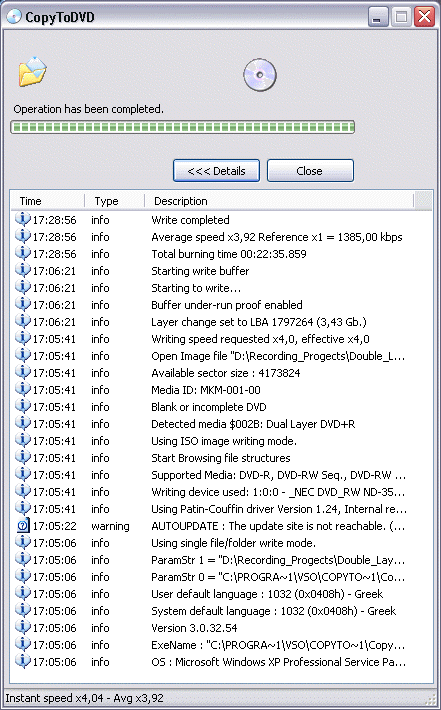Click the info icon beside the Media ID entry
This screenshot has width=441, height=710.
click(23, 389)
